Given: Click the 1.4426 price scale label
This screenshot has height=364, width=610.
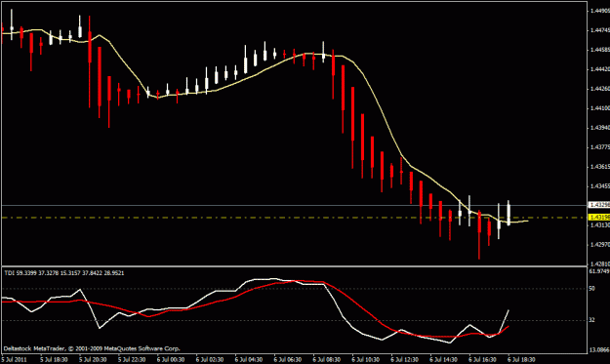Looking at the screenshot, I should click(x=600, y=88).
